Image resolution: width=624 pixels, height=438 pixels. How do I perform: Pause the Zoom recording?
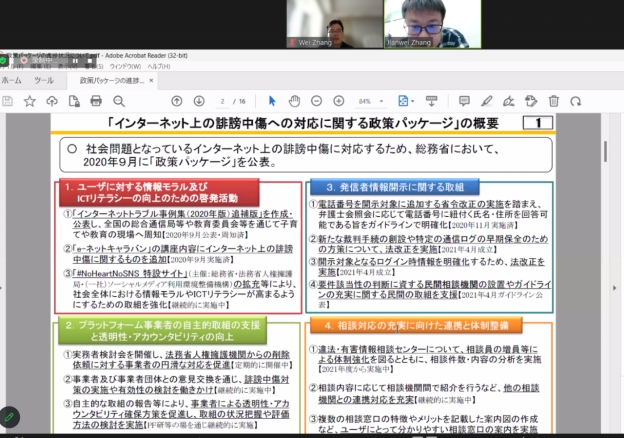(x=73, y=60)
